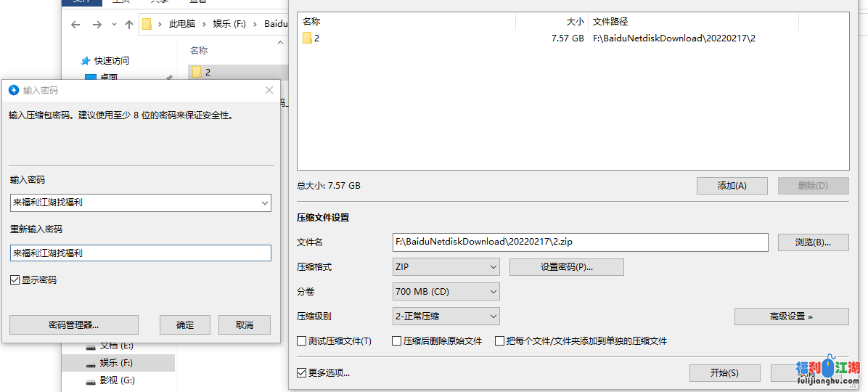868x392 pixels.
Task: Click the 此电脑 breadcrumb in address bar
Action: pos(182,25)
